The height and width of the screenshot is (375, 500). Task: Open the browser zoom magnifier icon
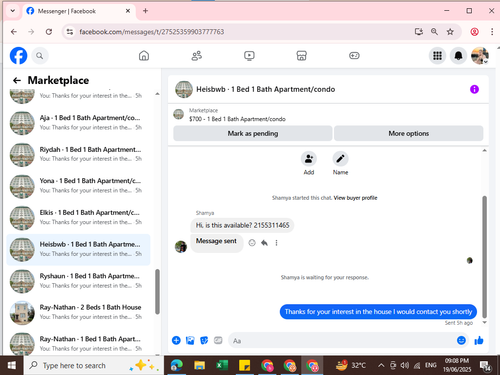click(434, 32)
